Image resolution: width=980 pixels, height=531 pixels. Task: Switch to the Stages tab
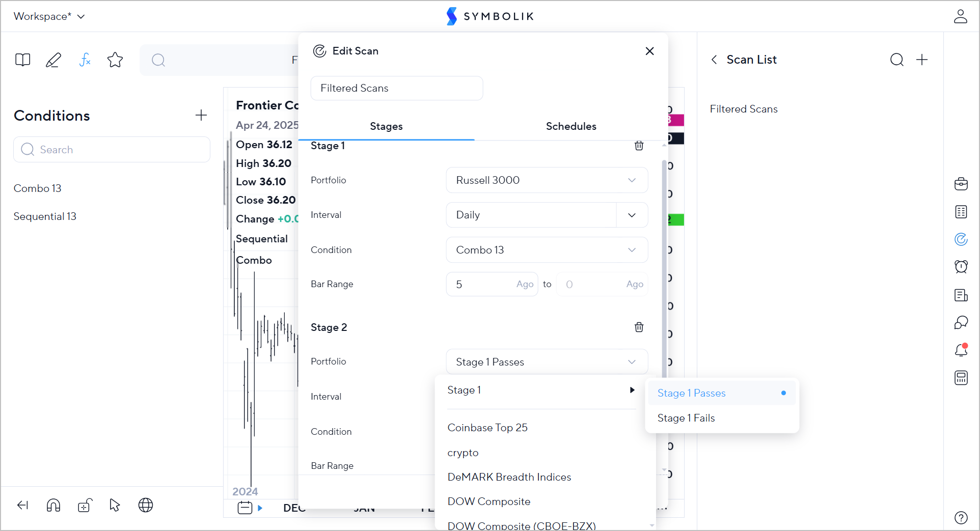pos(386,126)
